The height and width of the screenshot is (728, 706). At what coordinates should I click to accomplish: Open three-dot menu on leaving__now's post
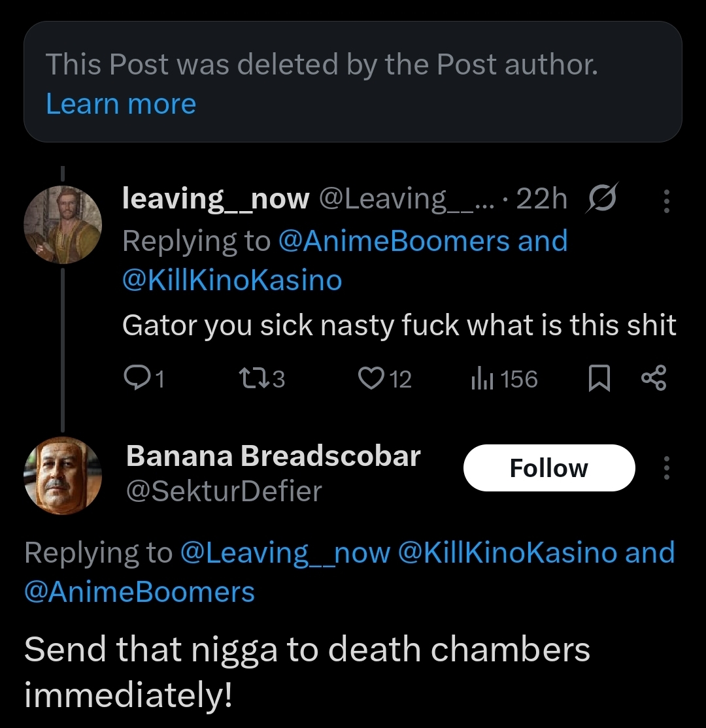pyautogui.click(x=666, y=201)
